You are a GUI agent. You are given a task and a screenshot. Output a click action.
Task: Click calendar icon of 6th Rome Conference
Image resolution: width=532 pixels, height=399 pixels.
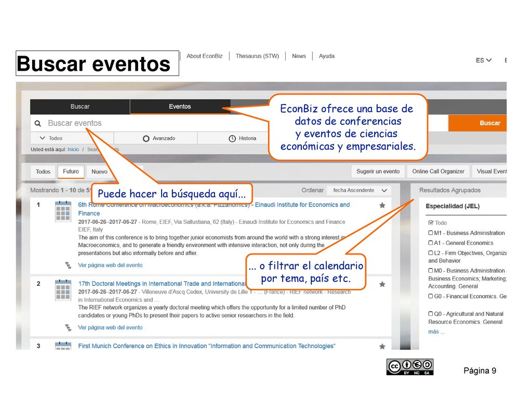pos(63,211)
